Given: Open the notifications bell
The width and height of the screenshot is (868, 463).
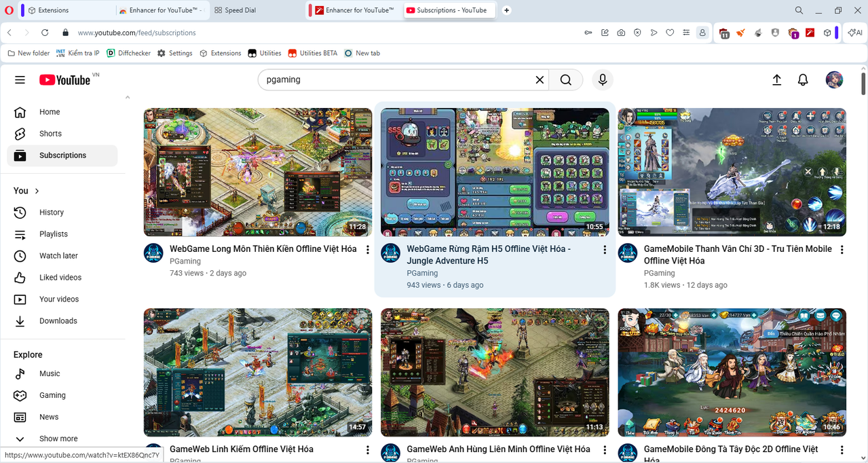Looking at the screenshot, I should point(803,79).
